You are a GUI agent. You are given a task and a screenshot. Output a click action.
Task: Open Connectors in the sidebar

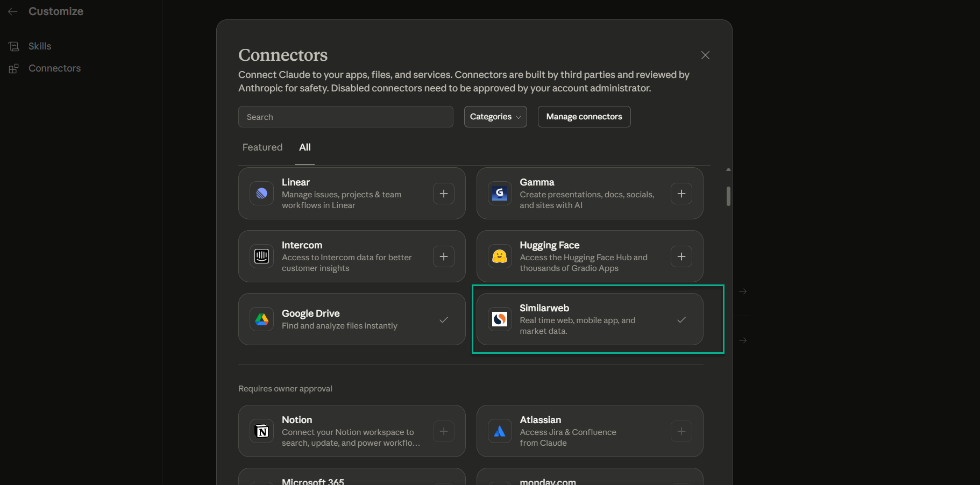(54, 68)
